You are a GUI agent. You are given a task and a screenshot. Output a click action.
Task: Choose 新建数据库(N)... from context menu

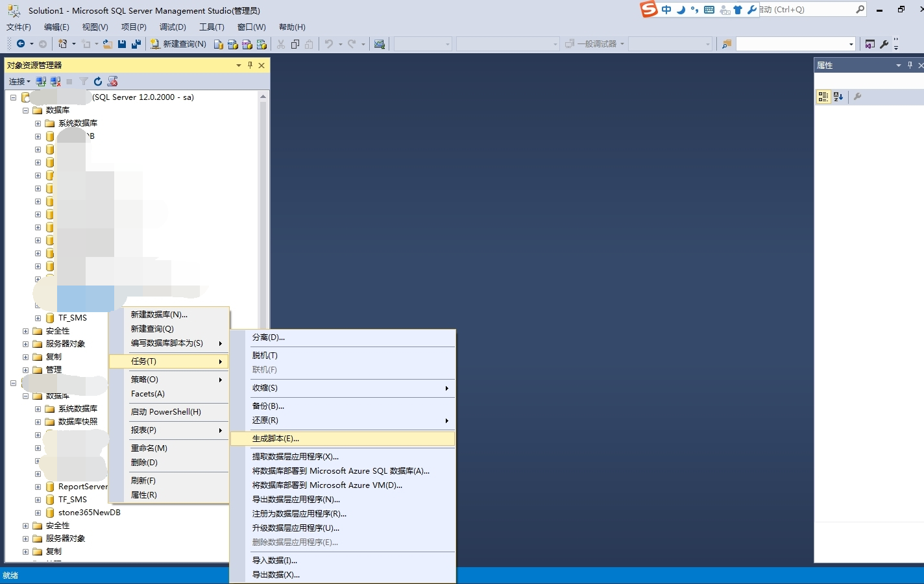(169, 315)
